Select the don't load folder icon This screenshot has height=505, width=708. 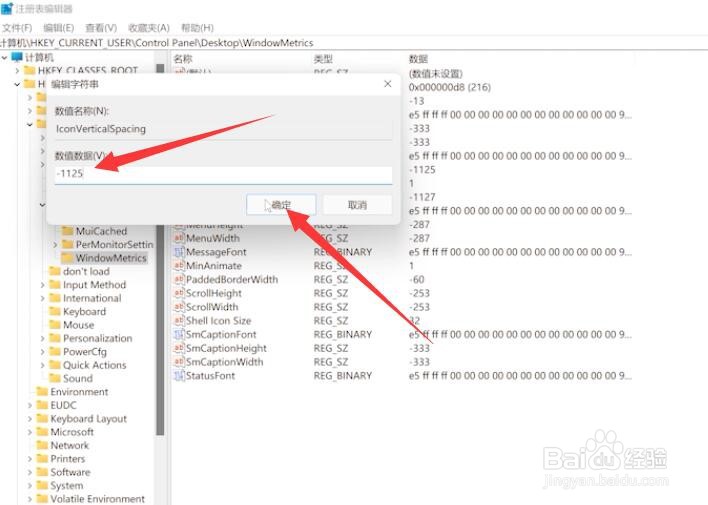[x=55, y=271]
